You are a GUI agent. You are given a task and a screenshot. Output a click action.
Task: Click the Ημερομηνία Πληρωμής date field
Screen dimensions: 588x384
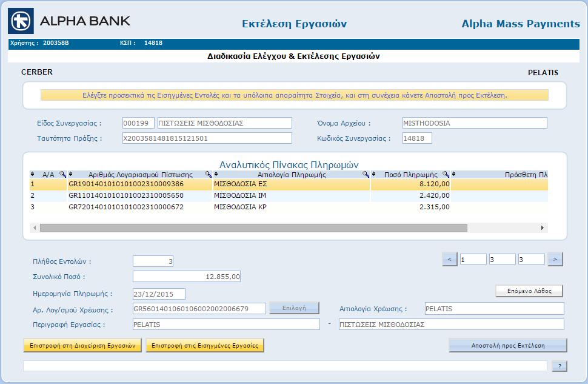pyautogui.click(x=159, y=294)
